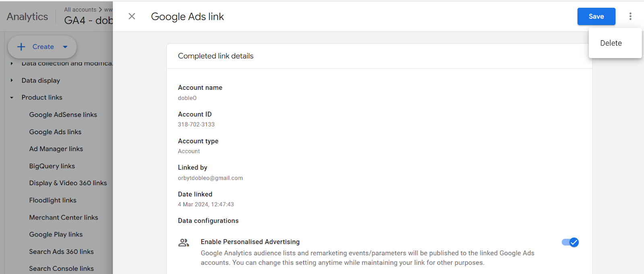Image resolution: width=644 pixels, height=274 pixels.
Task: Open BigQuery links
Action: [x=52, y=166]
